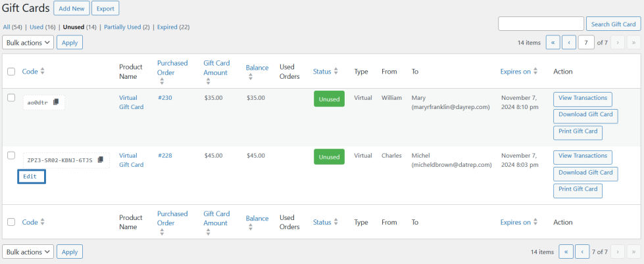
Task: Select the ZPZ3-SR02-KBNJ-6TJS row checkbox
Action: [11, 156]
